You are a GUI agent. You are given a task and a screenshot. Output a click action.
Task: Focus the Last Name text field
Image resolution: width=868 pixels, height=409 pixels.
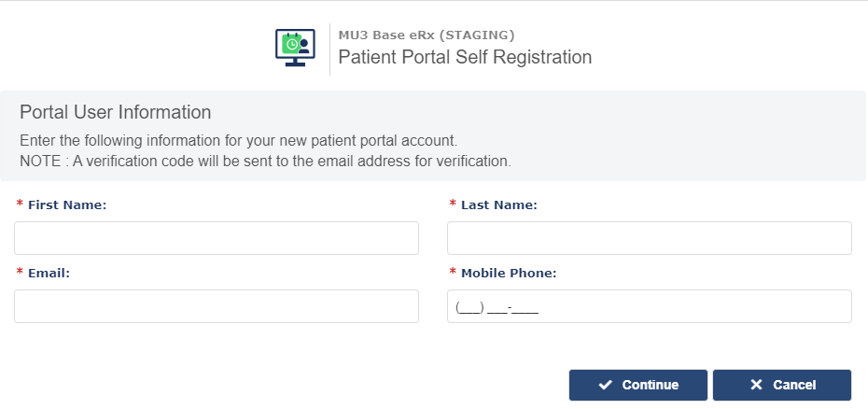click(650, 238)
